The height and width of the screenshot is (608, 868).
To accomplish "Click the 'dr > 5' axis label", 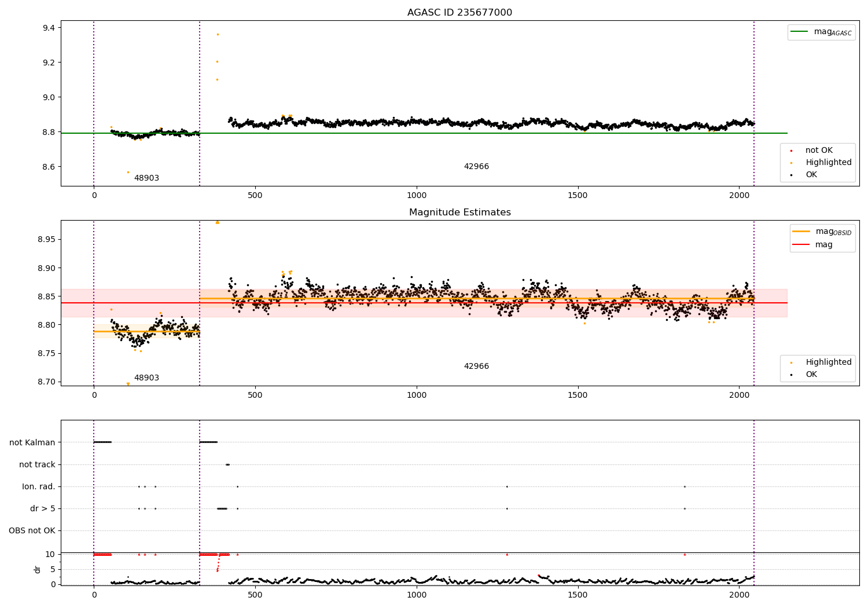I will pyautogui.click(x=43, y=509).
